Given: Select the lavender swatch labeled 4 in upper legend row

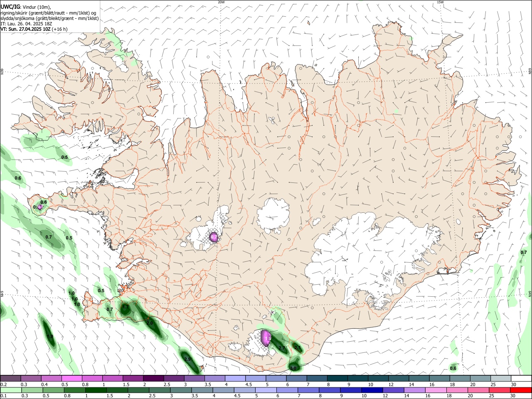Looking at the screenshot, I should [x=235, y=378].
